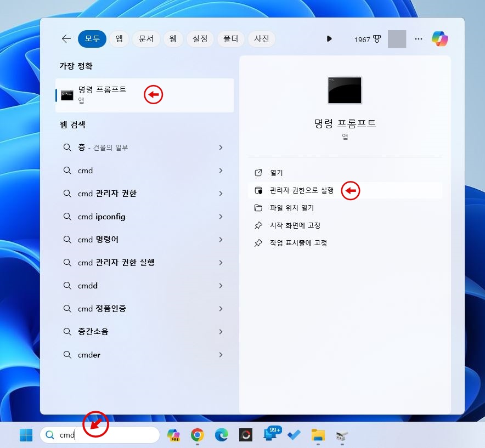Open the last taskbar app icon
This screenshot has width=485, height=448.
[342, 435]
